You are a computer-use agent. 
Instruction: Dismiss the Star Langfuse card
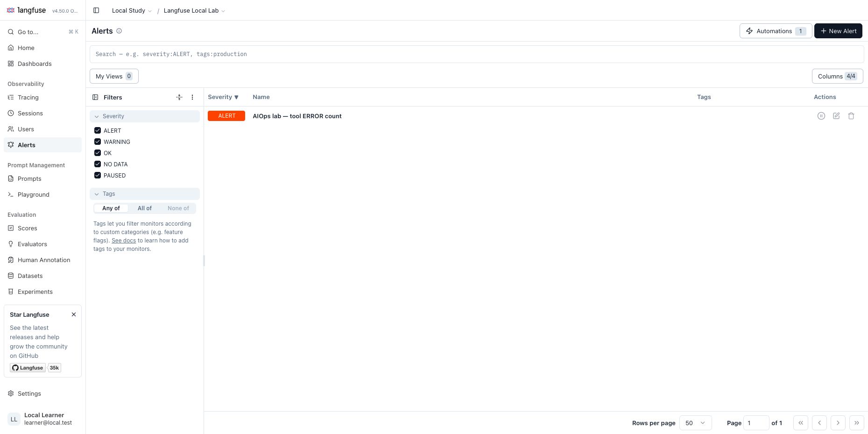[x=74, y=314]
